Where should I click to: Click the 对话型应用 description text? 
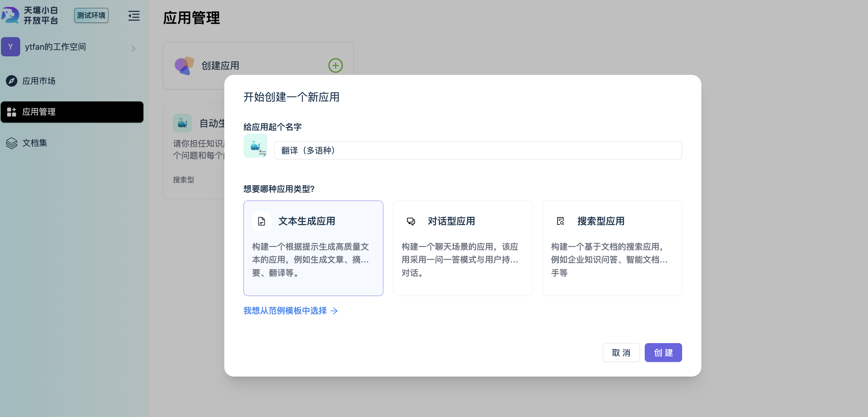coord(460,260)
